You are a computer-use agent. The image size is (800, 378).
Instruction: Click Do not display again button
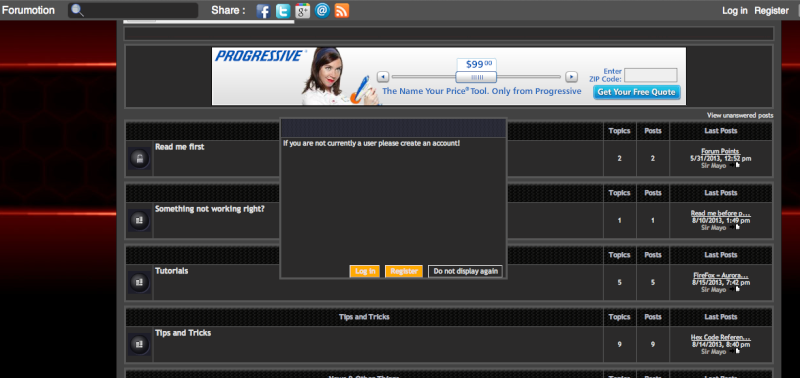click(465, 271)
